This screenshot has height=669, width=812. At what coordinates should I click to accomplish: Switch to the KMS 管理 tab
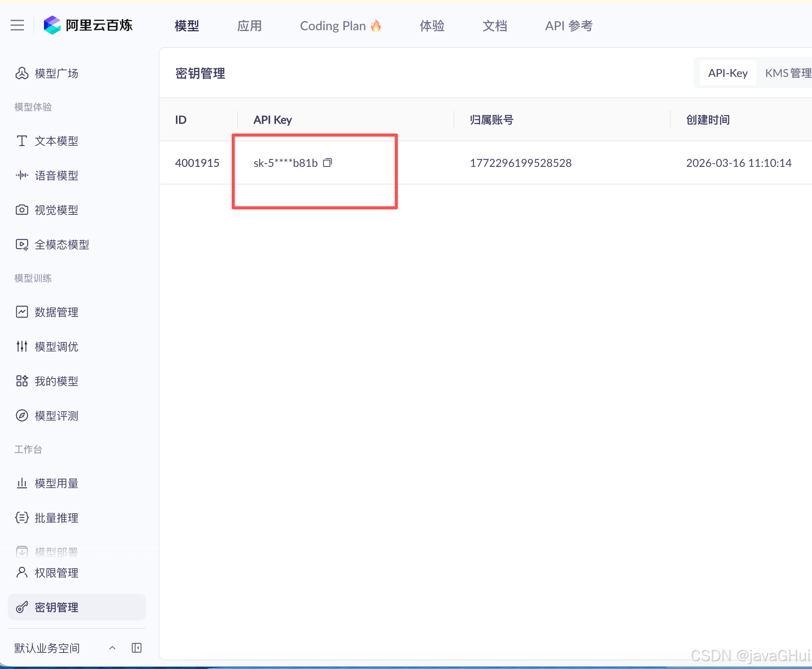click(788, 73)
